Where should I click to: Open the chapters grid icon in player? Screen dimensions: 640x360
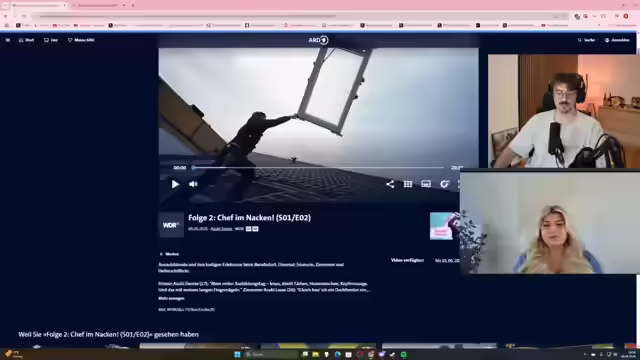[x=408, y=184]
